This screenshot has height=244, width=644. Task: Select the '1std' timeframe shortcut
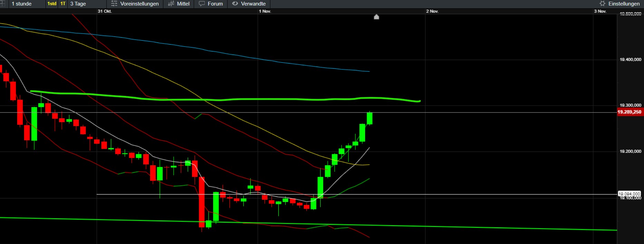point(52,4)
